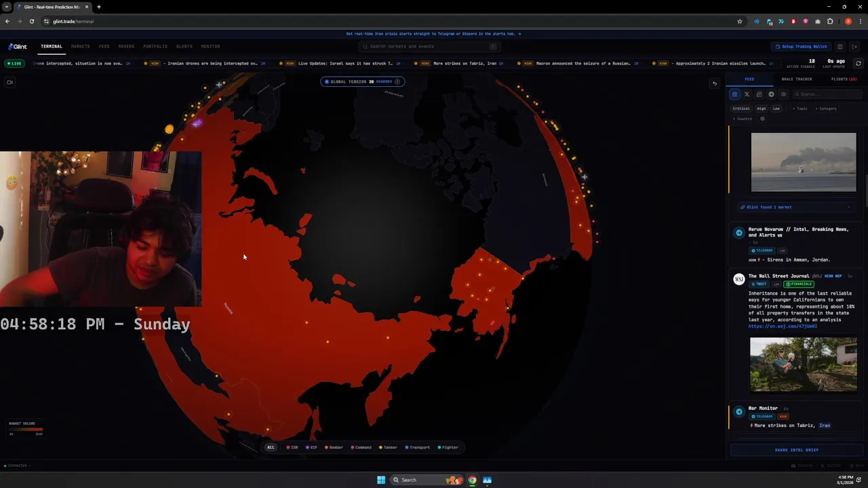Open the Category filter dropdown
The height and width of the screenshot is (488, 868).
[x=826, y=108]
